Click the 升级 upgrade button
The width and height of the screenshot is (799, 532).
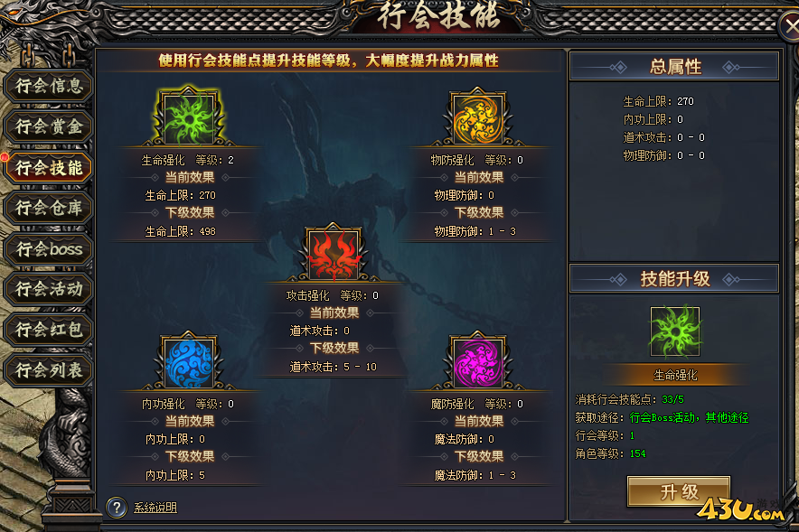point(679,491)
